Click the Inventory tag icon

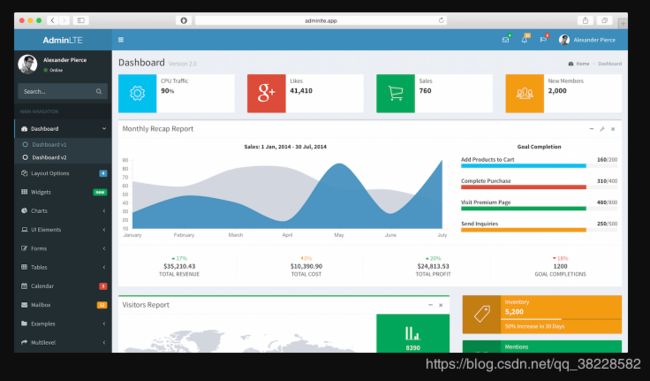[x=482, y=314]
